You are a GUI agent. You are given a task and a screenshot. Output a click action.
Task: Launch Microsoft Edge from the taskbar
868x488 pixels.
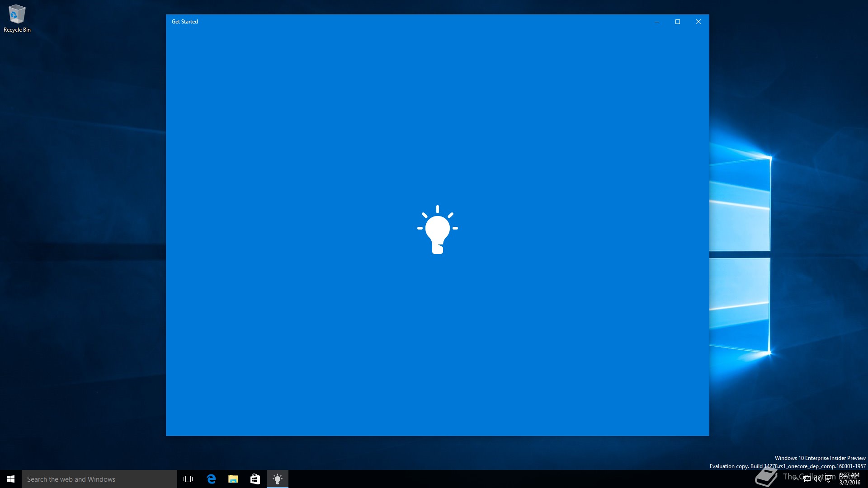pyautogui.click(x=211, y=479)
